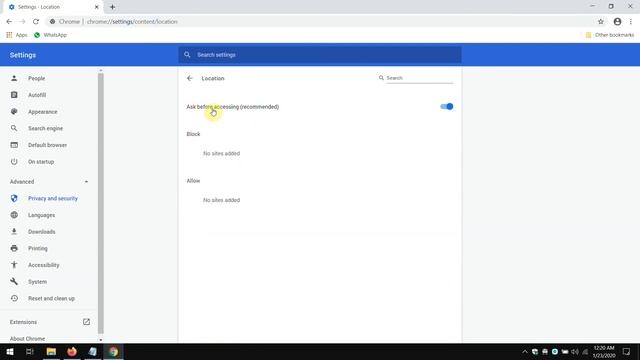Click the Autofill clipboard icon
Screen dimensions: 640x360
point(14,95)
